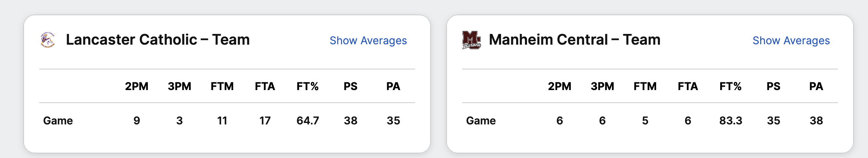Click the Lancaster Catholic team logo
868x158 pixels.
[x=48, y=40]
